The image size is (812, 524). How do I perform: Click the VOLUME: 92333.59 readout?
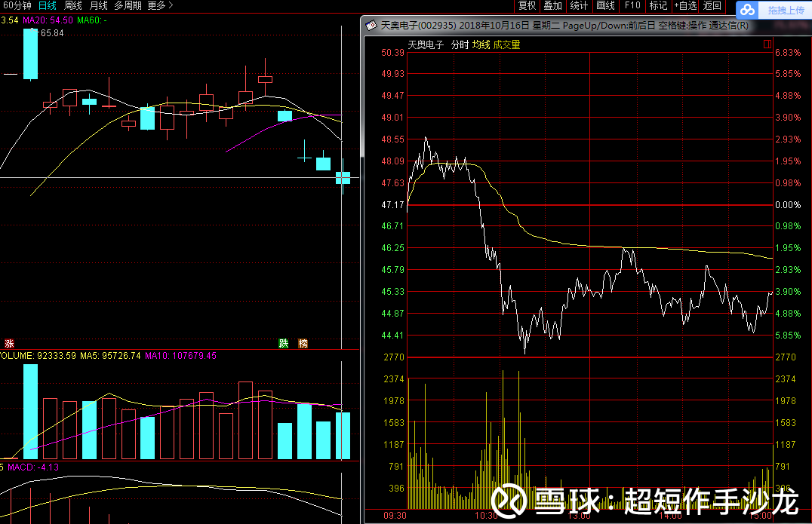[38, 356]
